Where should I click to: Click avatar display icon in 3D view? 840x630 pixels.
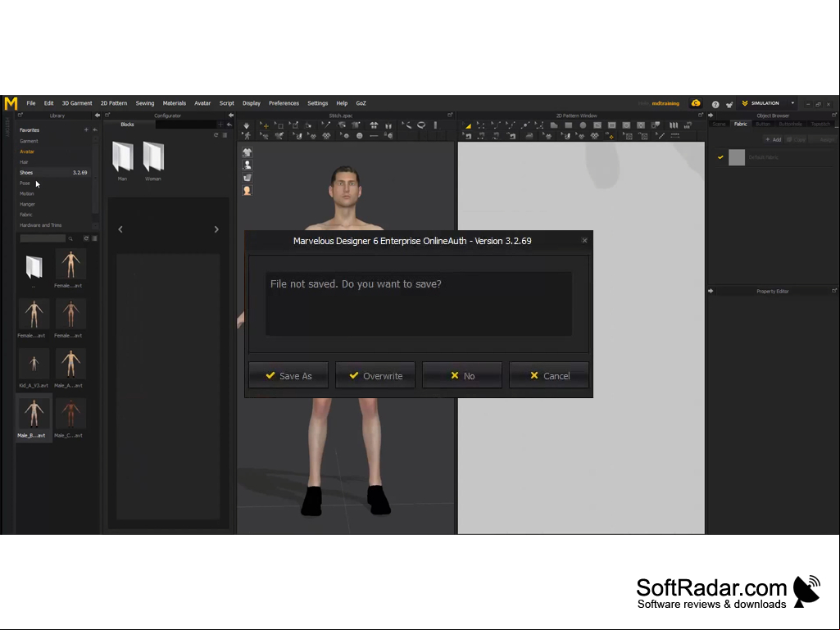pos(247,165)
